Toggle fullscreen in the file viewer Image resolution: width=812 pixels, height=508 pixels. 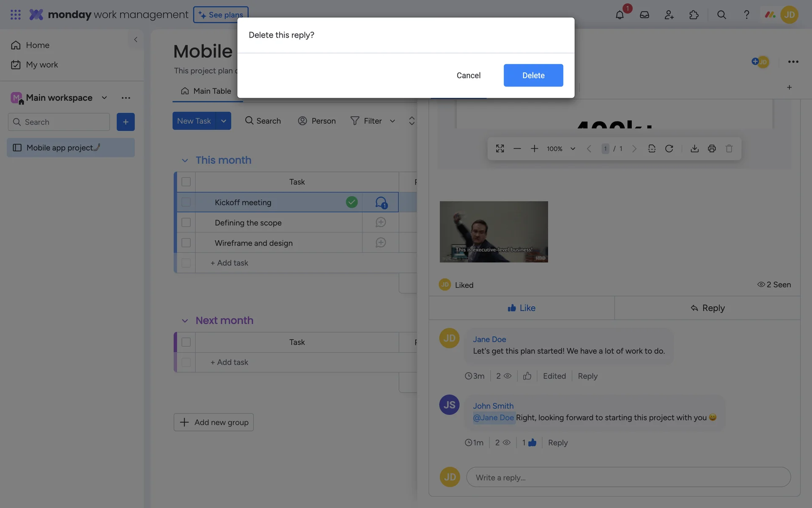pyautogui.click(x=500, y=149)
